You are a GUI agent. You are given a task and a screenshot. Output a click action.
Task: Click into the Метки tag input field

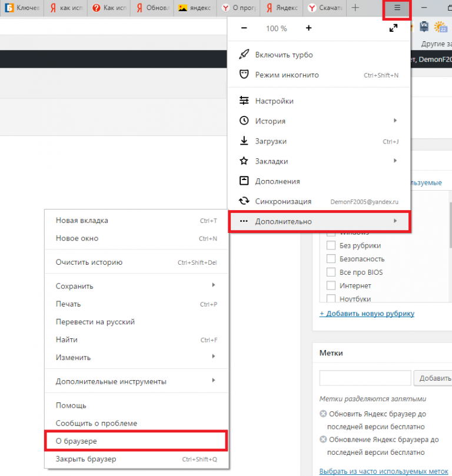[365, 378]
